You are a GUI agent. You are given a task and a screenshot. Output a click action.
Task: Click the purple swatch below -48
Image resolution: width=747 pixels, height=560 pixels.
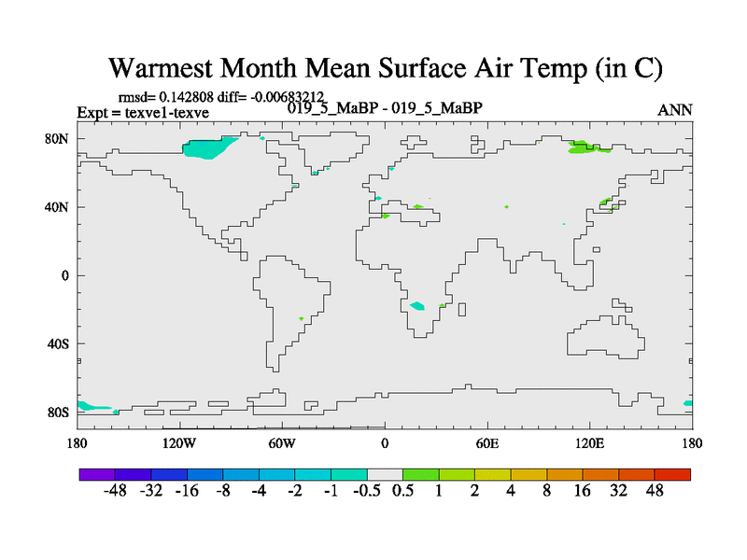pyautogui.click(x=97, y=474)
